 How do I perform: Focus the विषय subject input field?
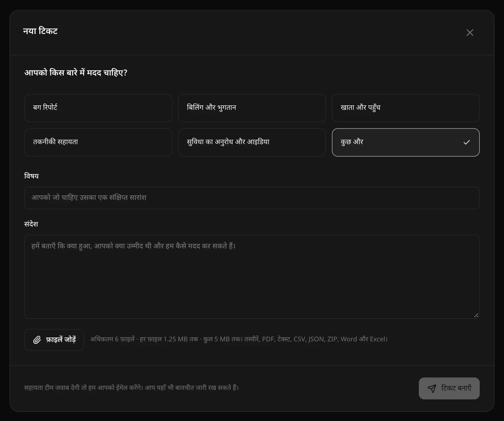(252, 198)
